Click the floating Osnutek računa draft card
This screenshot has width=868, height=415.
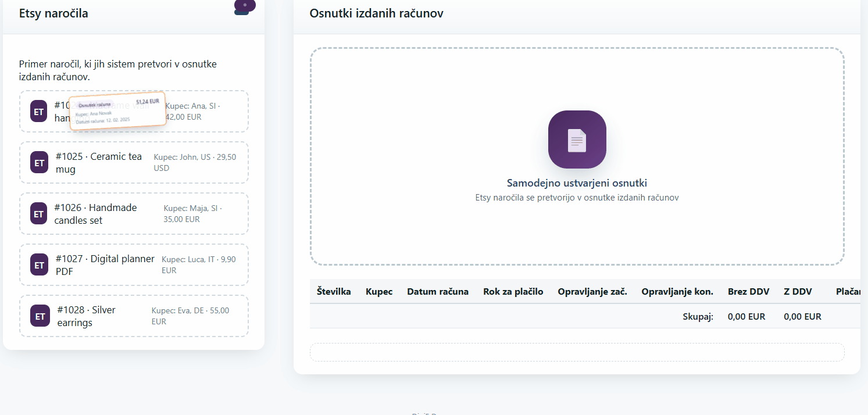[118, 110]
